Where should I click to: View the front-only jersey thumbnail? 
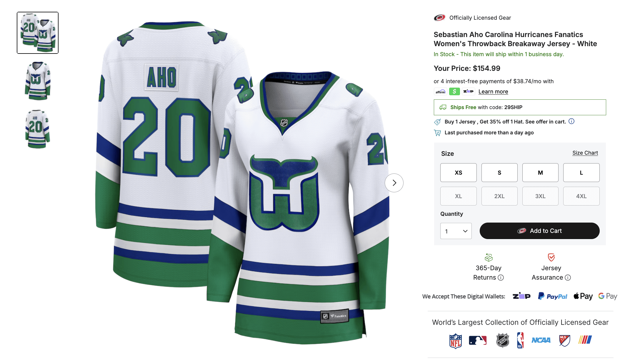(x=38, y=81)
